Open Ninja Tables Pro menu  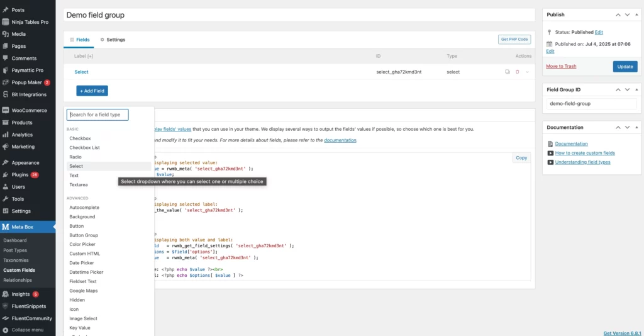[x=30, y=22]
